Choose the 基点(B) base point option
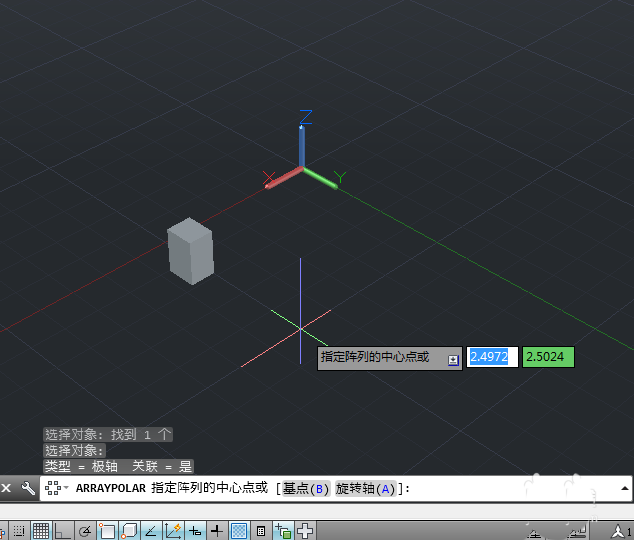The width and height of the screenshot is (634, 540). 306,488
